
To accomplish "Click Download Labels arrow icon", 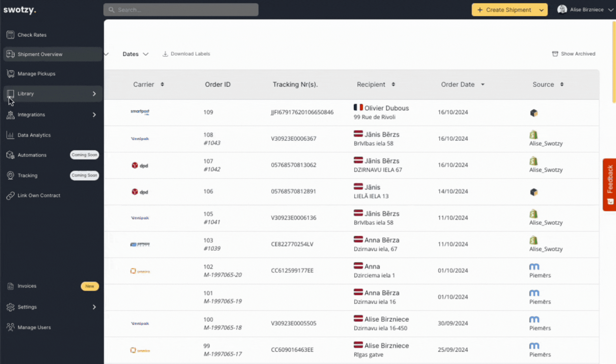I will click(x=165, y=54).
